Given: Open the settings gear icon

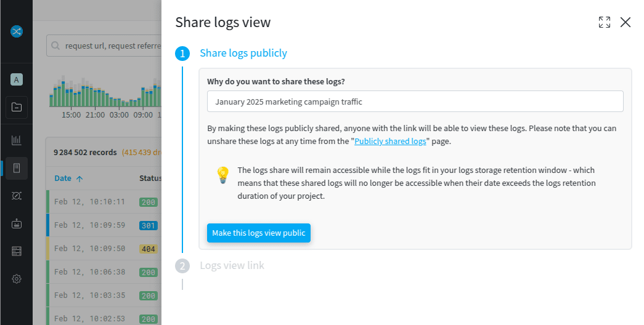Looking at the screenshot, I should 17,279.
